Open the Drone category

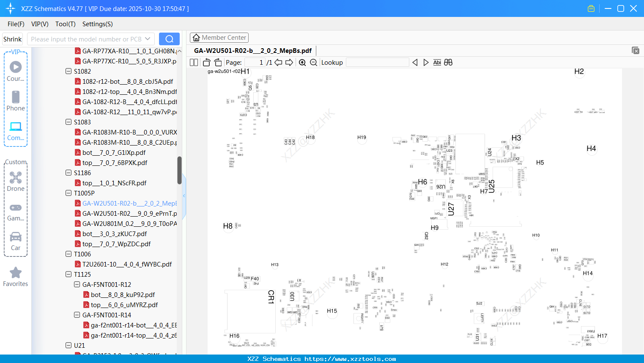pyautogui.click(x=16, y=181)
